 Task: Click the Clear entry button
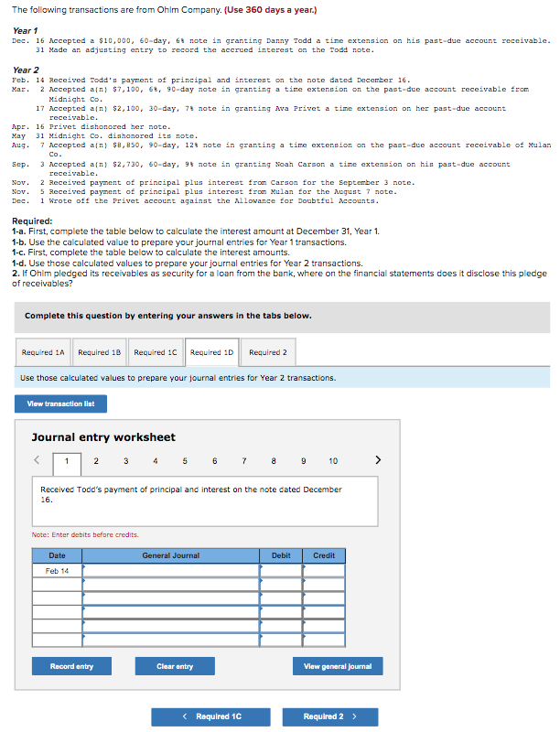[175, 666]
